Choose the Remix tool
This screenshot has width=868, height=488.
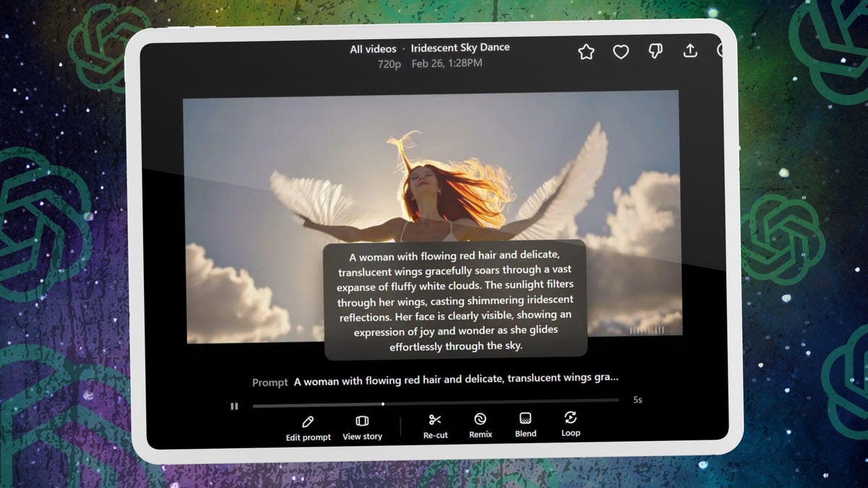click(480, 424)
